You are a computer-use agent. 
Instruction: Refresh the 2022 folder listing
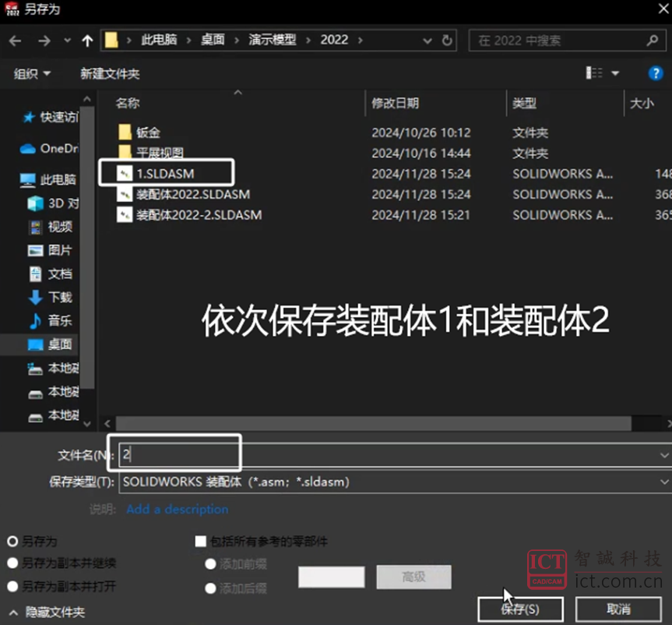click(x=447, y=41)
